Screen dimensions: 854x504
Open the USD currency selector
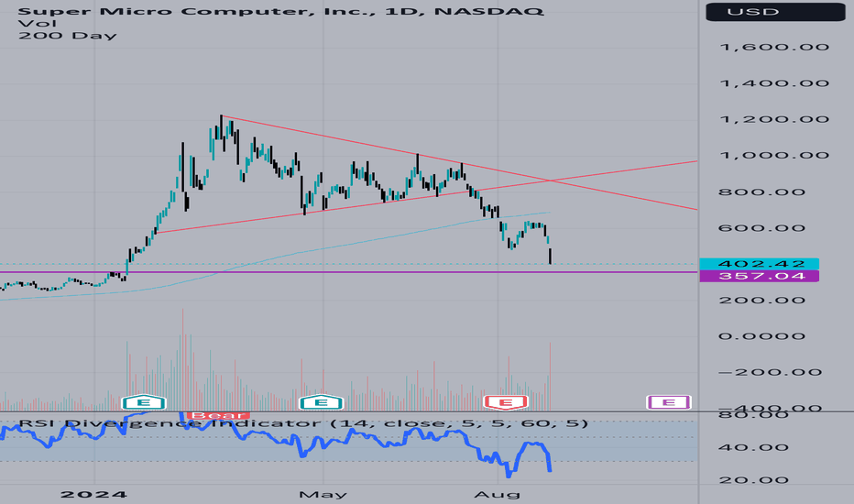click(x=775, y=11)
